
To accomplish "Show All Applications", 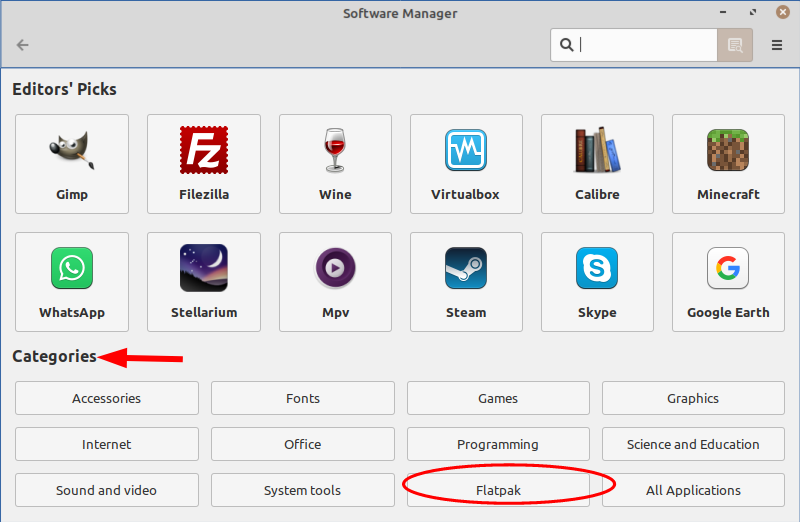I will coord(693,490).
